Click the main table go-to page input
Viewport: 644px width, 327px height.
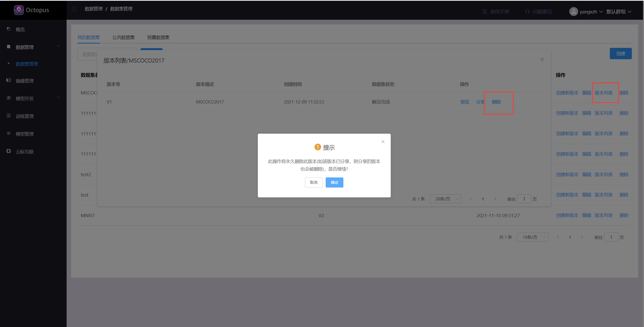coord(611,237)
